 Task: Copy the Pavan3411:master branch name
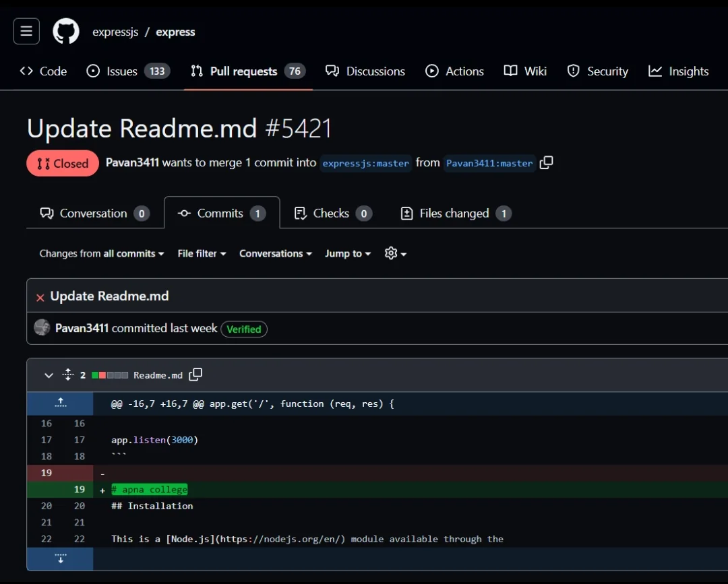[547, 162]
